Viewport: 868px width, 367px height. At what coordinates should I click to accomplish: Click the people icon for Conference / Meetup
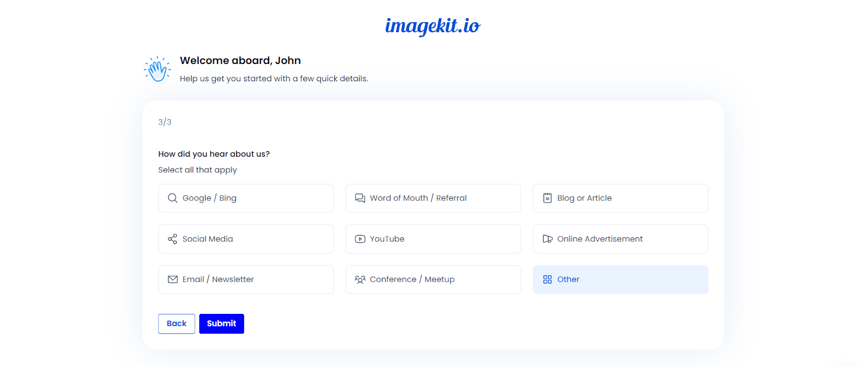360,280
